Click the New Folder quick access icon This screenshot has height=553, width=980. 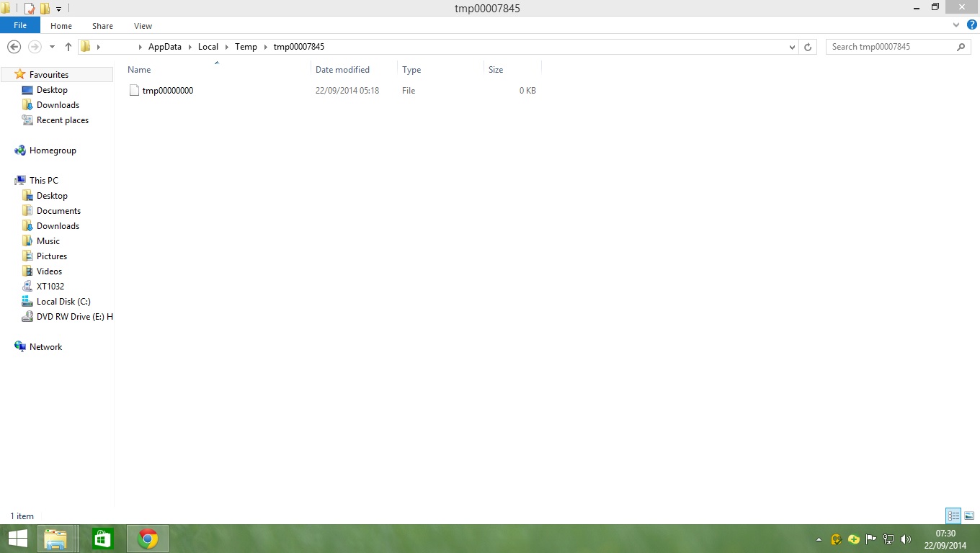point(45,9)
